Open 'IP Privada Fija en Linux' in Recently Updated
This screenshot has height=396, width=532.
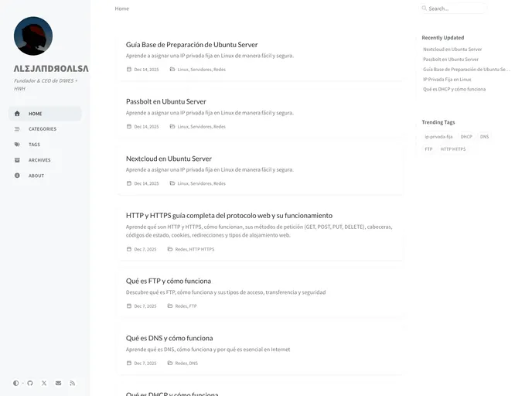447,79
